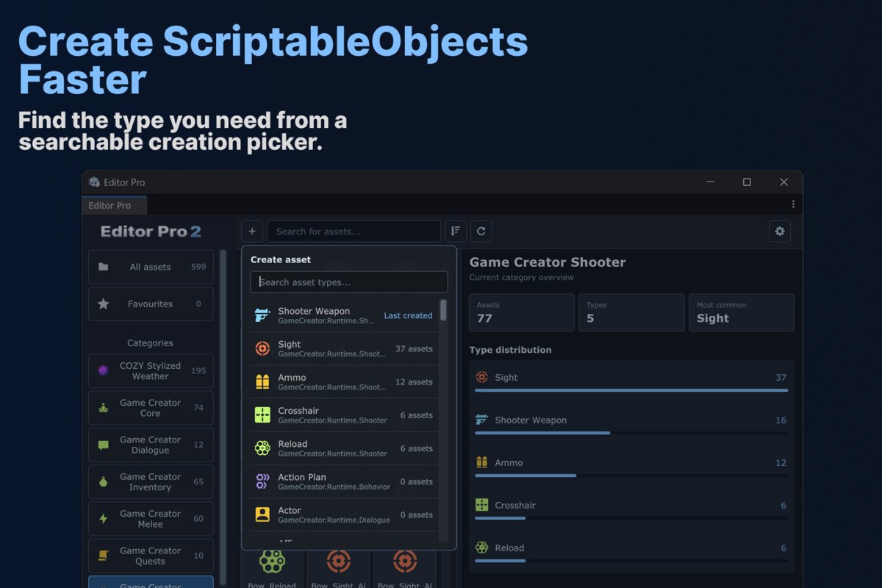Image resolution: width=882 pixels, height=588 pixels.
Task: Open the window kebab menu in tab bar
Action: pos(793,204)
